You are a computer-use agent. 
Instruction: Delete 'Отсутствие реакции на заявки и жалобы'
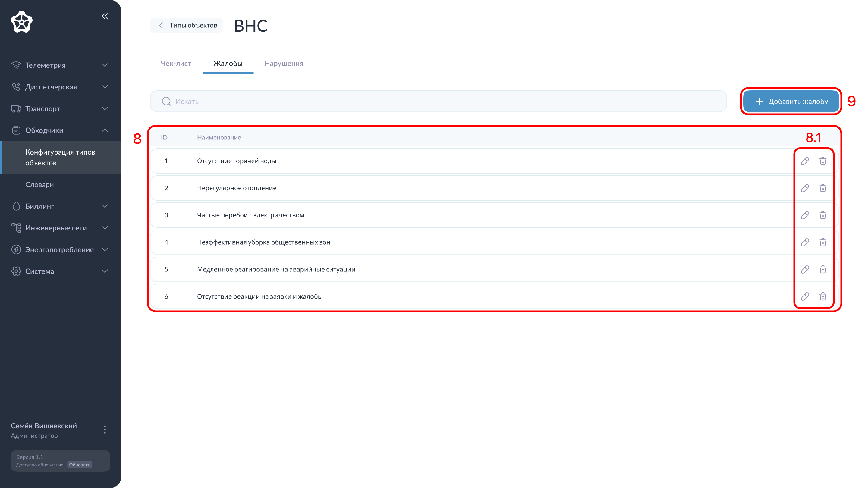tap(822, 296)
